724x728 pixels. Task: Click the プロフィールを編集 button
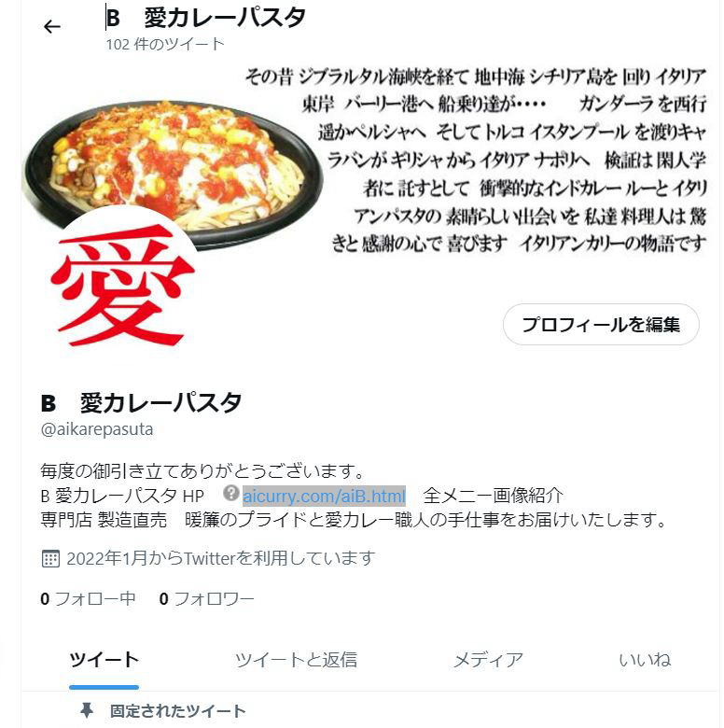[601, 325]
